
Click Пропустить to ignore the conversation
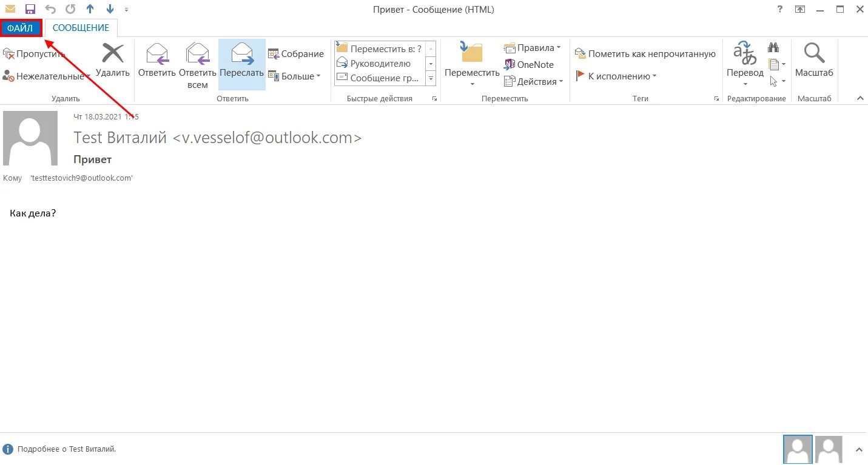[x=35, y=54]
